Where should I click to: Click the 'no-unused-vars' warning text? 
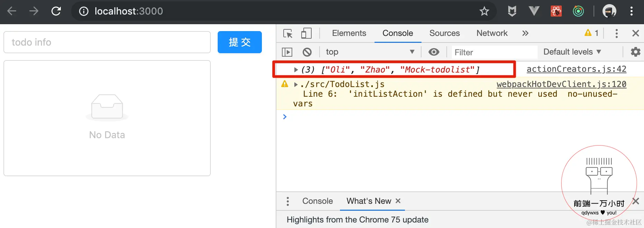click(x=455, y=99)
